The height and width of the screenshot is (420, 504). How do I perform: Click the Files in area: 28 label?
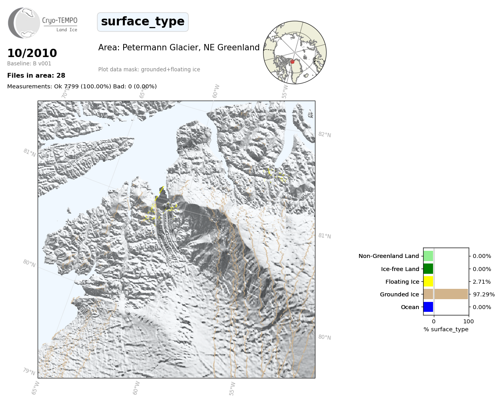36,76
